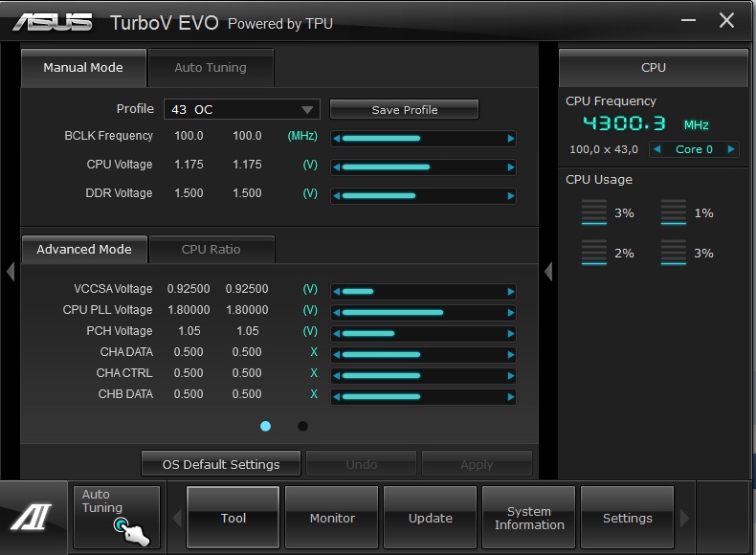
Task: Click OS Default Settings button
Action: click(x=221, y=464)
